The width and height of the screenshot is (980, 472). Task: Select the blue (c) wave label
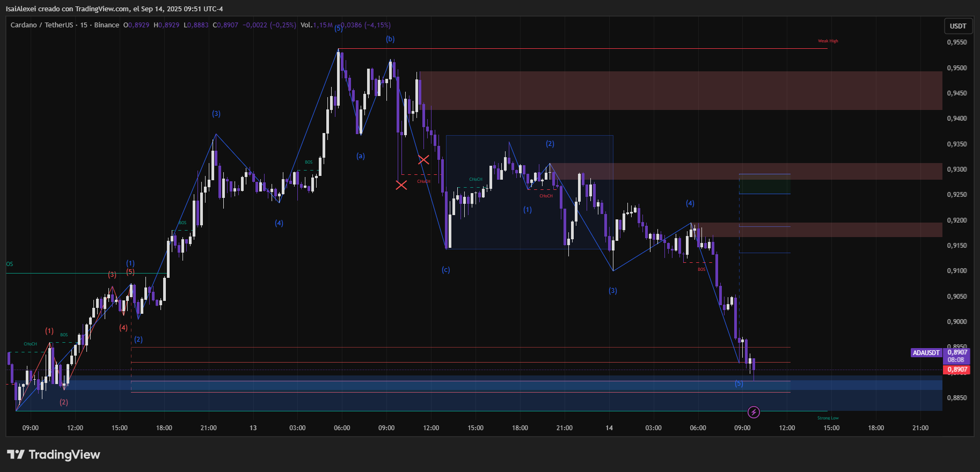pos(446,270)
